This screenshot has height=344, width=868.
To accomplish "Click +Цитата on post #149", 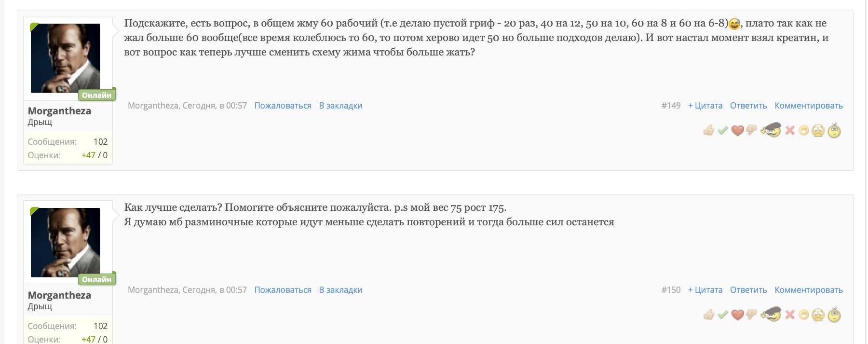I will pos(705,106).
